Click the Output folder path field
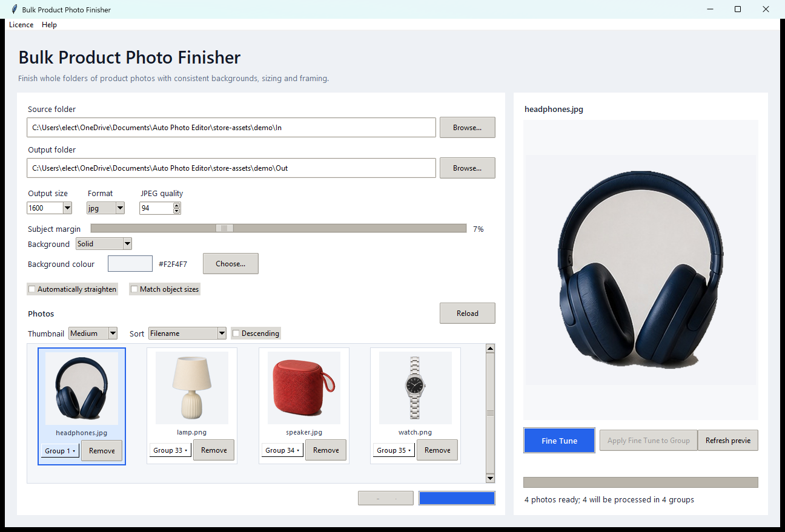Image resolution: width=785 pixels, height=532 pixels. coord(231,168)
